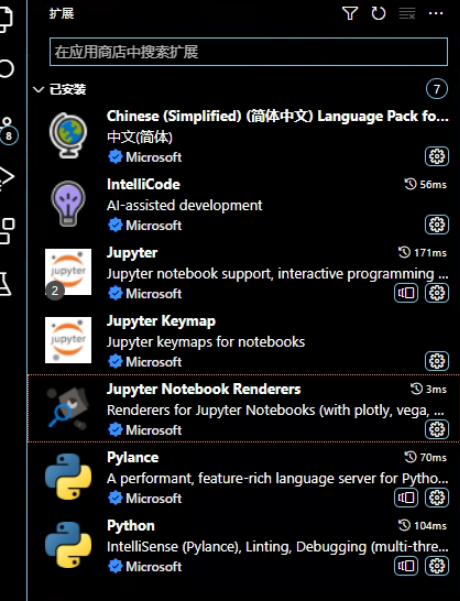Click the Jupyter Keymap logo thumbnail
This screenshot has height=601, width=460.
pos(68,340)
